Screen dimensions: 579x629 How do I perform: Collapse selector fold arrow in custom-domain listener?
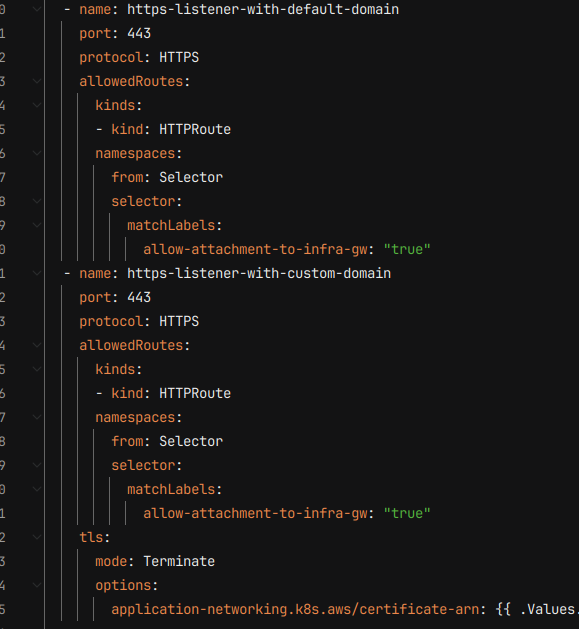point(37,465)
